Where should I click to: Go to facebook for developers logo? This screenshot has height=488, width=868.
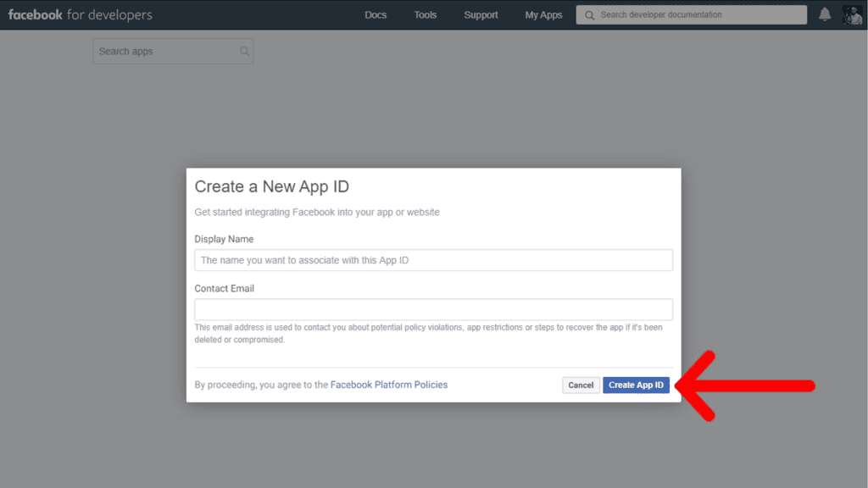pyautogui.click(x=81, y=15)
